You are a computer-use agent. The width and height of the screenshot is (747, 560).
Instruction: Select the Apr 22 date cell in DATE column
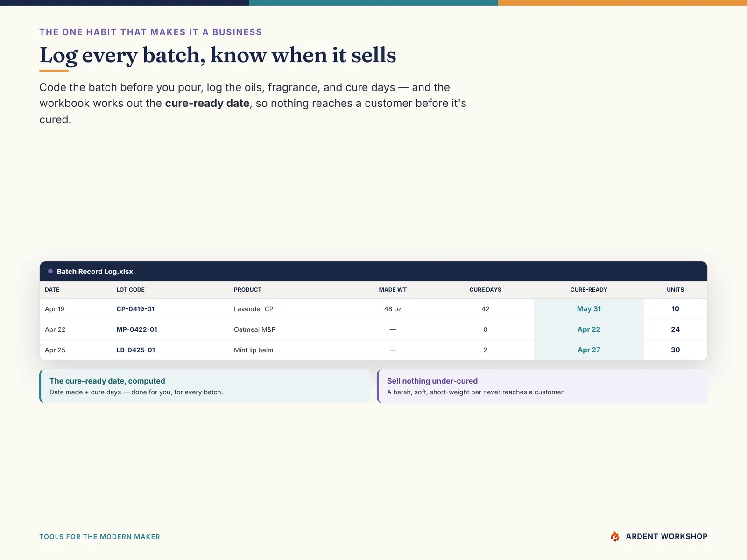[x=55, y=329]
